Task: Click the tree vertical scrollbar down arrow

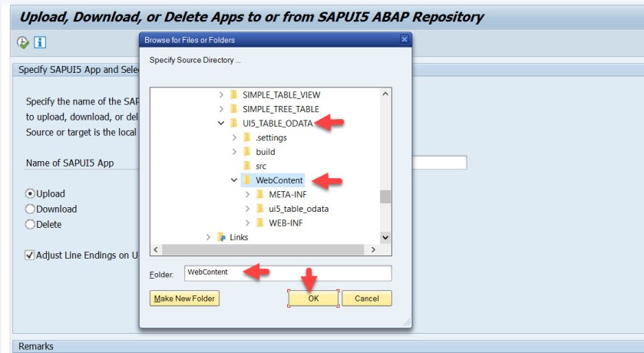Action: 385,237
